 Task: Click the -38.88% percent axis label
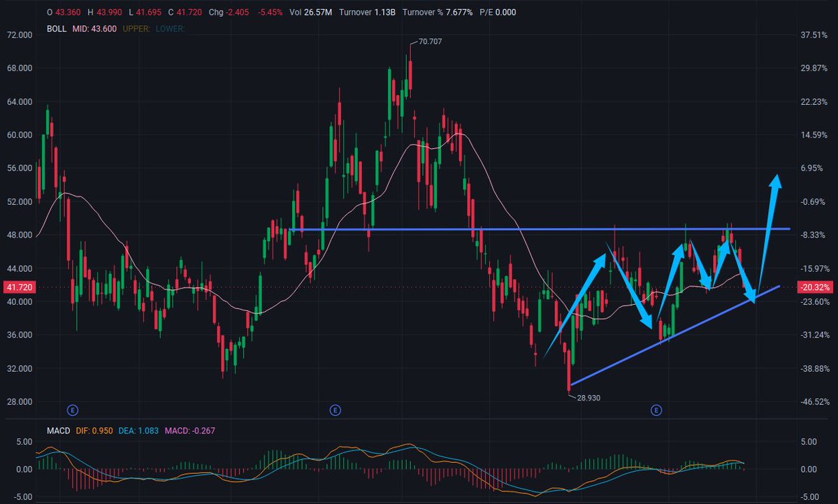click(x=815, y=369)
